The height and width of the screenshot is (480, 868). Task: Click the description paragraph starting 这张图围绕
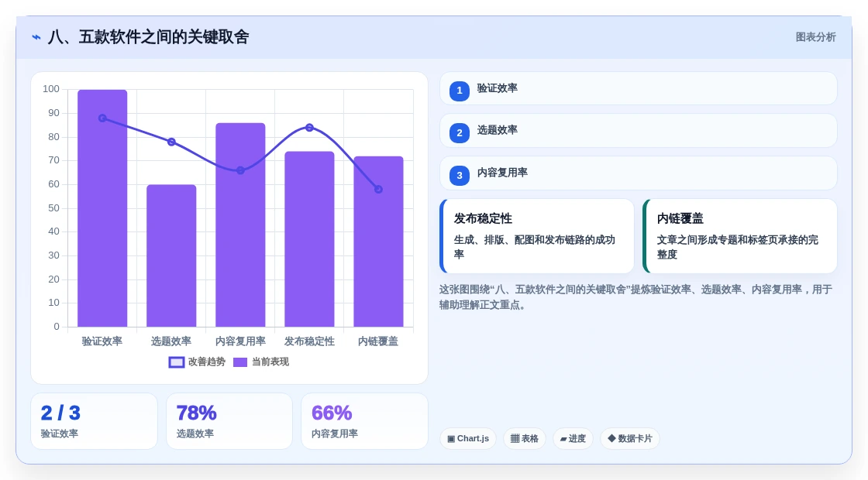click(x=635, y=297)
